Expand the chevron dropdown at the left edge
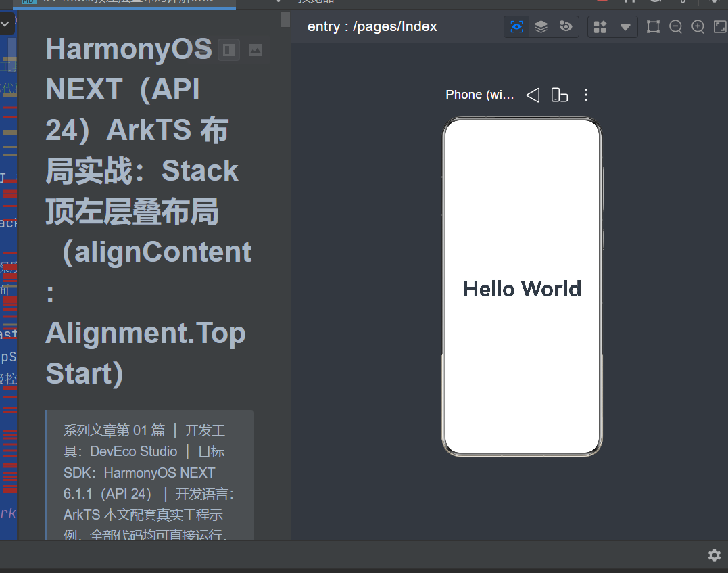The width and height of the screenshot is (728, 573). pos(5,24)
